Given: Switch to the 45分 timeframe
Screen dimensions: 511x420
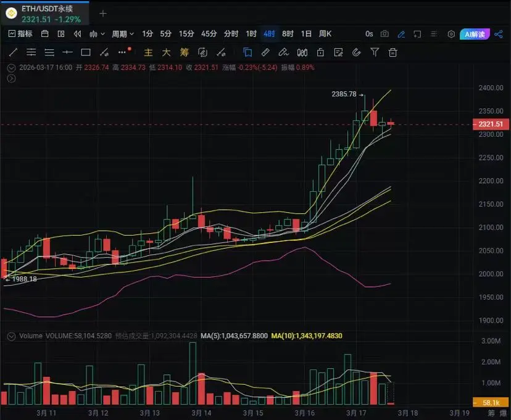Looking at the screenshot, I should pyautogui.click(x=209, y=33).
